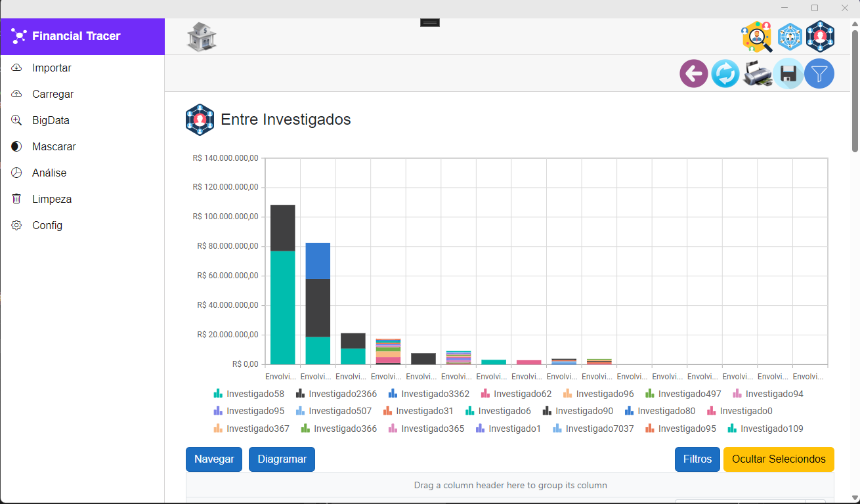The image size is (860, 504).
Task: Open the light blue globe network icon
Action: tap(790, 37)
